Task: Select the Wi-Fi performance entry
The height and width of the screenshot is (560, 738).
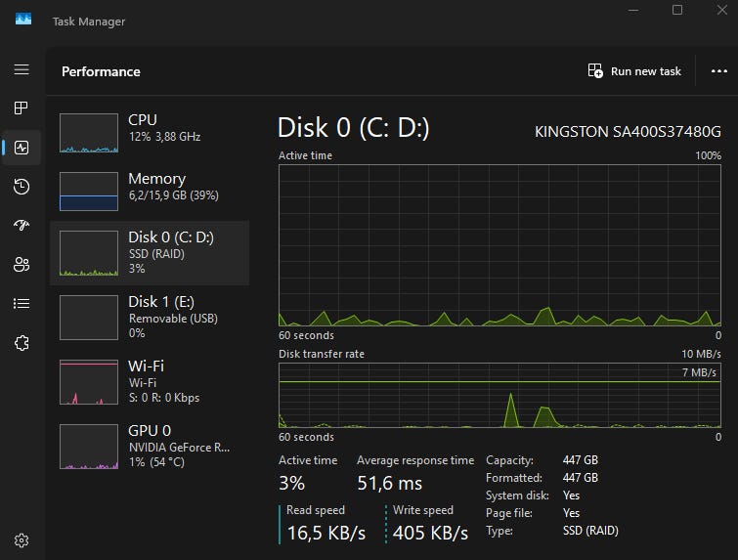Action: pyautogui.click(x=150, y=381)
